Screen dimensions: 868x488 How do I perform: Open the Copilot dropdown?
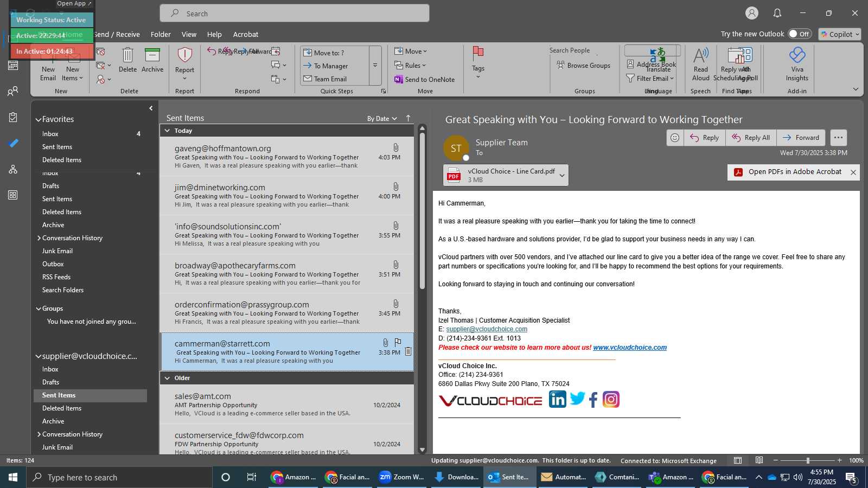840,34
